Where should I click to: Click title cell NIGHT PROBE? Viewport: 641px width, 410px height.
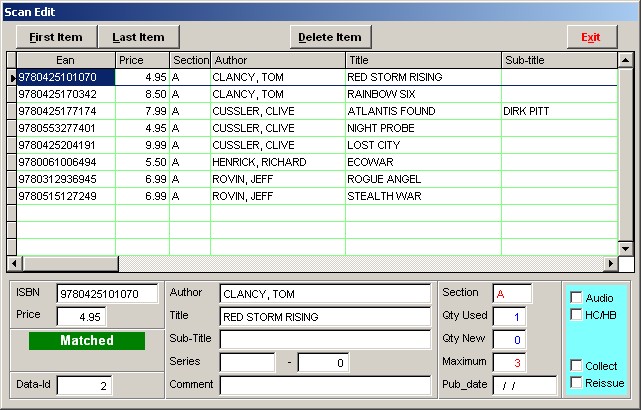(424, 128)
